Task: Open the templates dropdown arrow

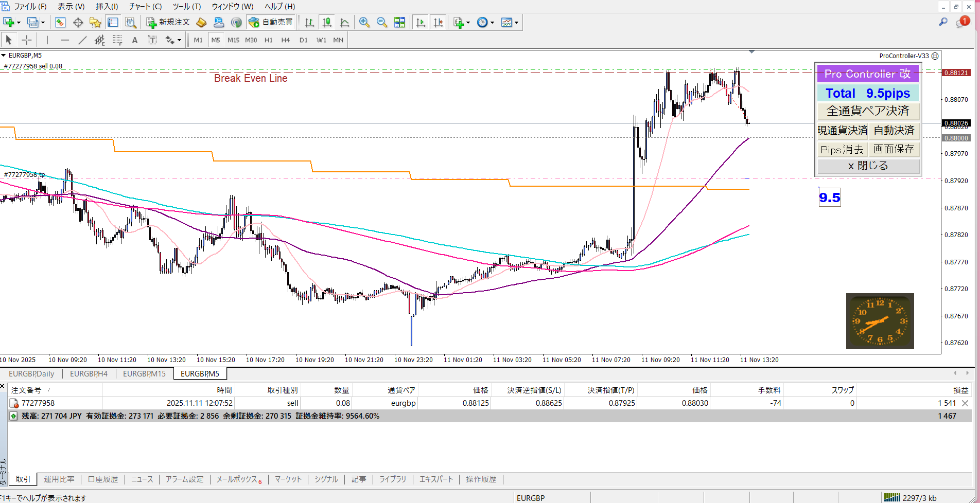Action: point(516,22)
